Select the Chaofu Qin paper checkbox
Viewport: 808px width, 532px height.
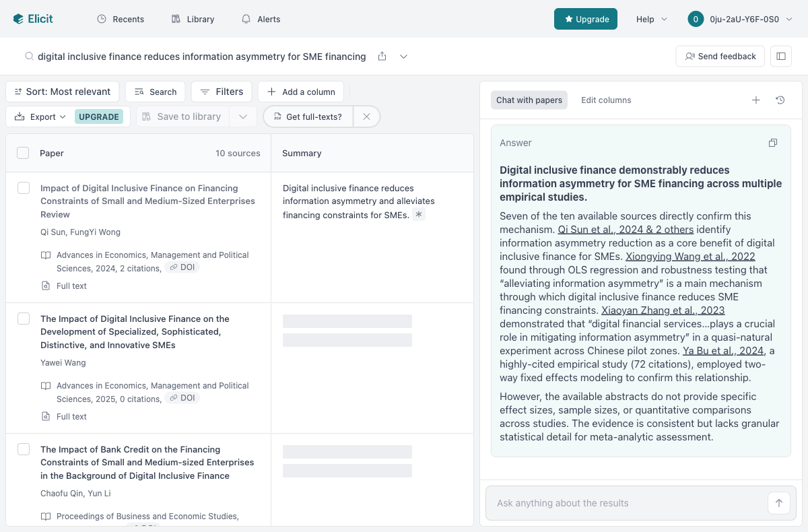tap(24, 449)
